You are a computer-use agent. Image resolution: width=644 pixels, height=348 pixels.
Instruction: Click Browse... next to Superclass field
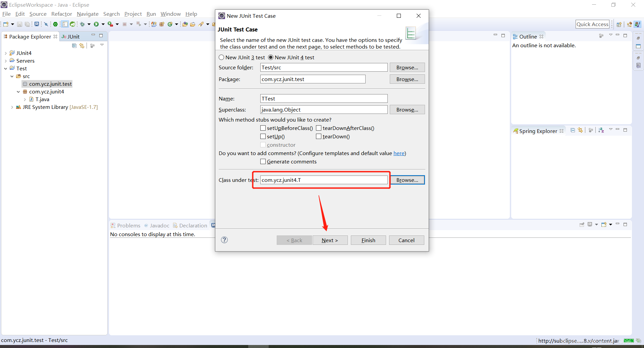407,110
